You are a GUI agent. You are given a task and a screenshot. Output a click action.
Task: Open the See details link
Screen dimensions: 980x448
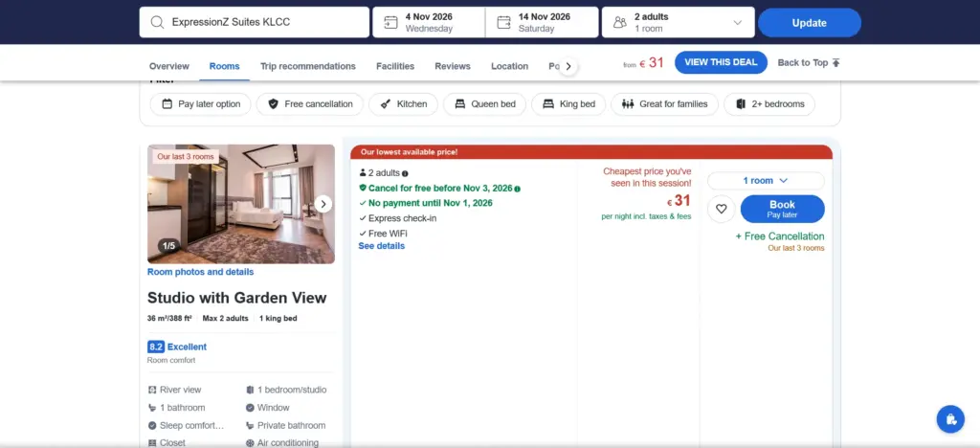pyautogui.click(x=381, y=246)
